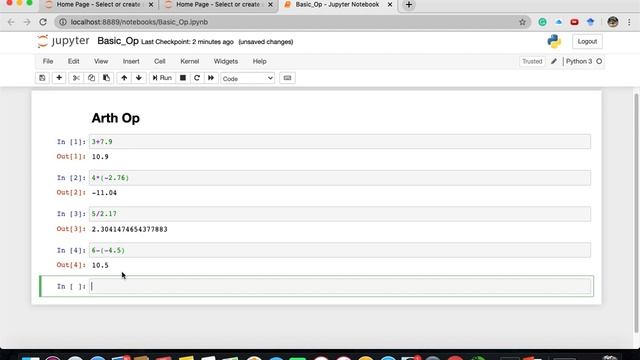This screenshot has height=360, width=640.
Task: Open the command palette keyboard icon
Action: pyautogui.click(x=287, y=78)
